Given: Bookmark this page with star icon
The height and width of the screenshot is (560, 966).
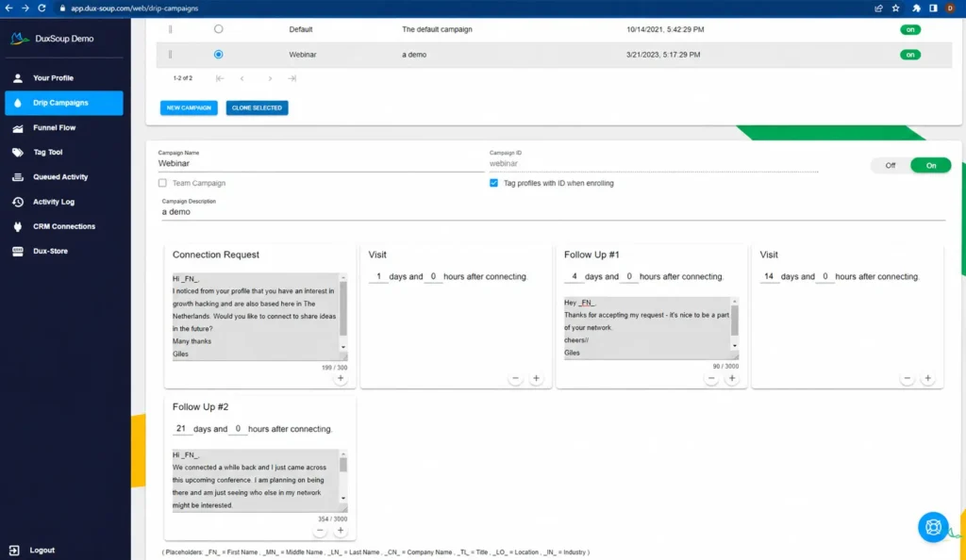Looking at the screenshot, I should coord(896,8).
